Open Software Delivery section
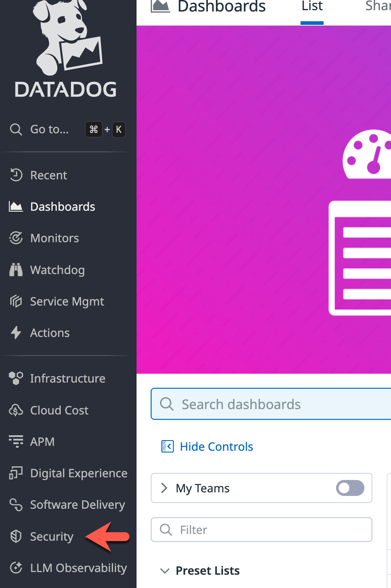391x588 pixels. 77,505
